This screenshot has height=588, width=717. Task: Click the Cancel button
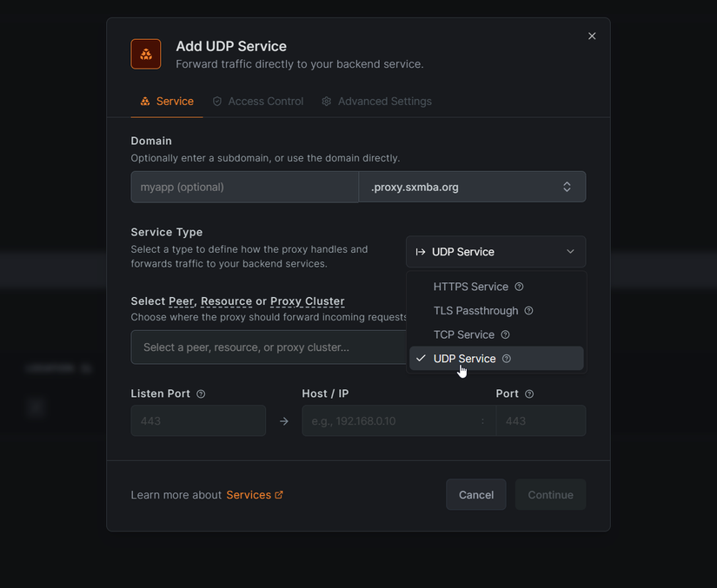click(x=476, y=495)
